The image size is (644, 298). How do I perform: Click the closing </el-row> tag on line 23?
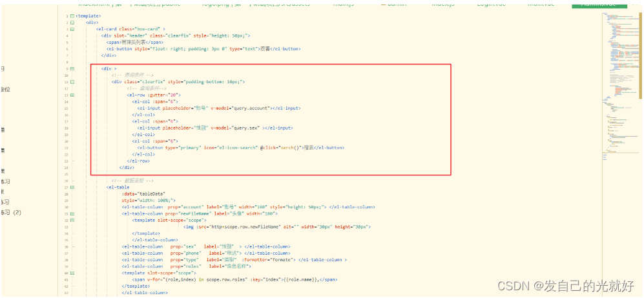click(x=138, y=161)
